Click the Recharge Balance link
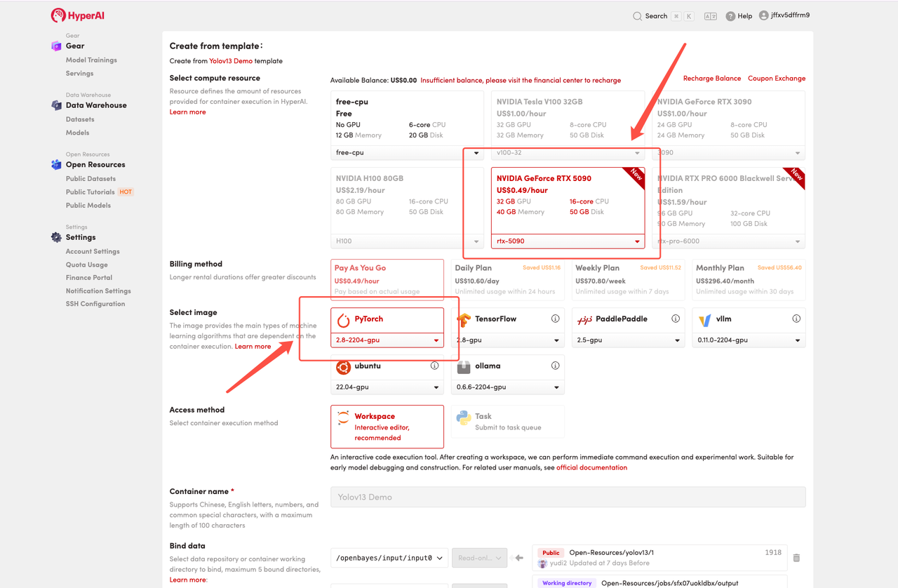Viewport: 898px width, 588px height. point(712,79)
